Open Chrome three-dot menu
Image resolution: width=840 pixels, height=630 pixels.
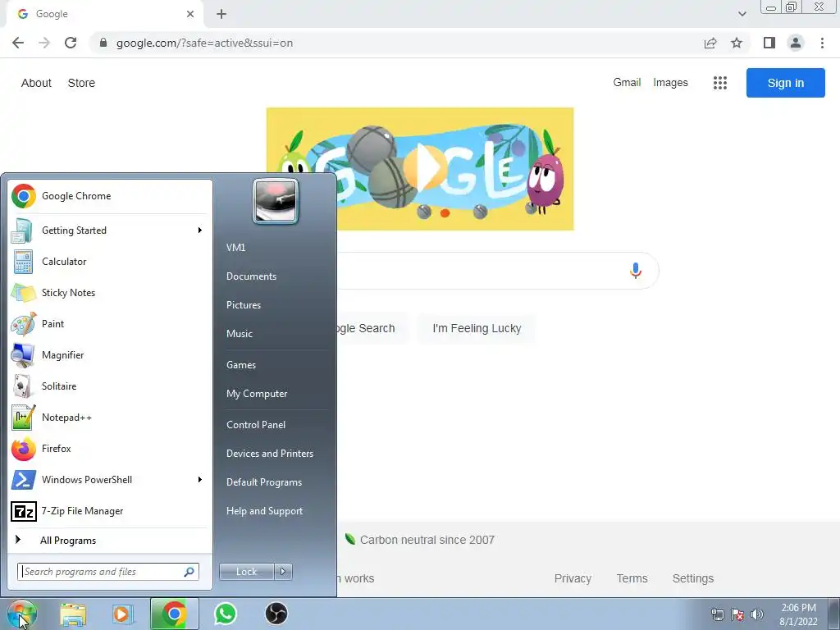click(822, 43)
